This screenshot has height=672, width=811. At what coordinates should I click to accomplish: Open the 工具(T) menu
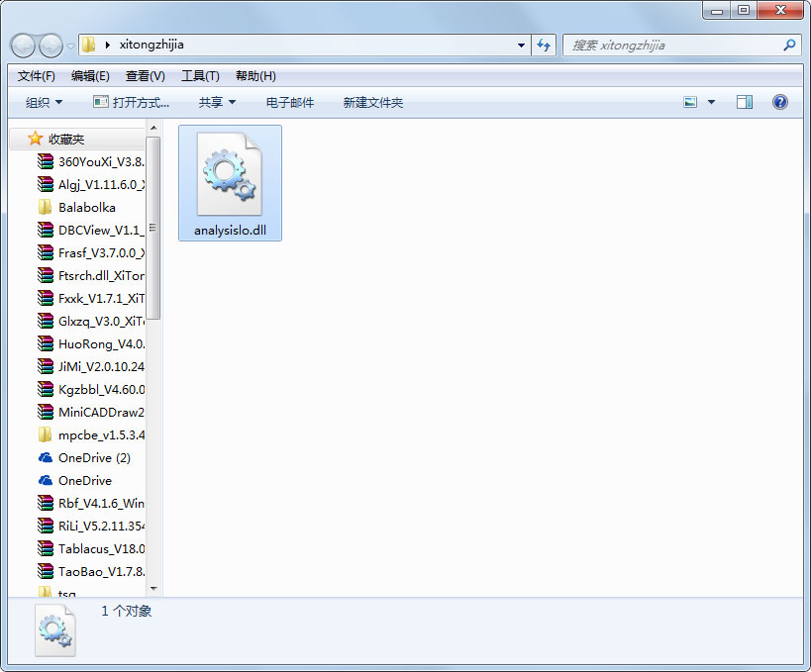coord(200,76)
